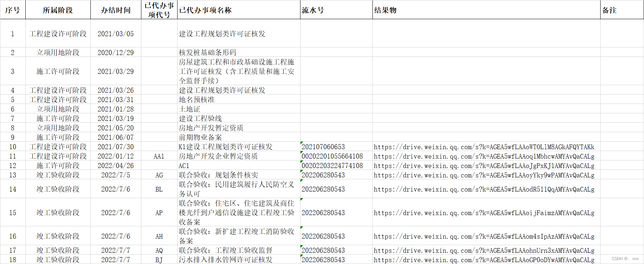Select the 联合验收:新扩建工程竣工消防验收备案 cell

tap(239, 236)
